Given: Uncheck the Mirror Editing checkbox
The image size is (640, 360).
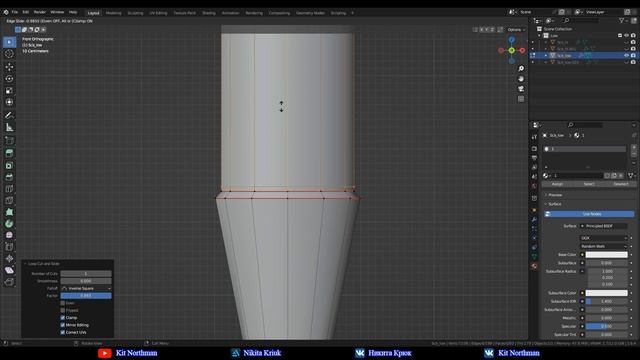Looking at the screenshot, I should [63, 325].
